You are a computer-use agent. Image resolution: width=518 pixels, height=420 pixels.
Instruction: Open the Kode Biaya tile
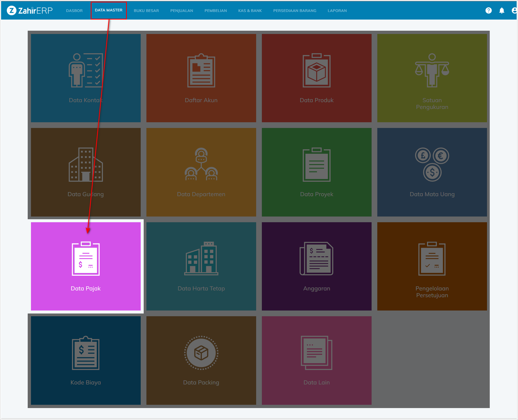pos(86,360)
